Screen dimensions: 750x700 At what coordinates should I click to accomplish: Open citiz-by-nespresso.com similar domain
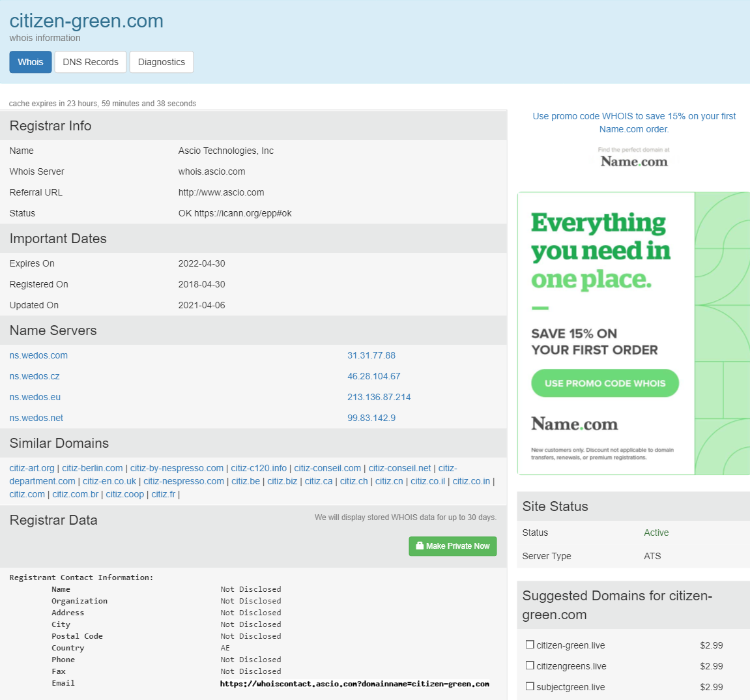click(177, 469)
